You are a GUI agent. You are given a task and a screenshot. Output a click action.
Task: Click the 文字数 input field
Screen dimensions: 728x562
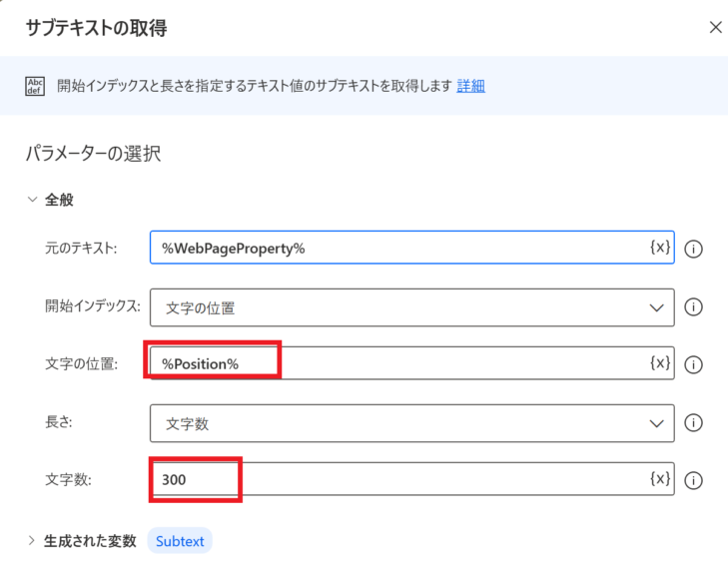point(411,478)
